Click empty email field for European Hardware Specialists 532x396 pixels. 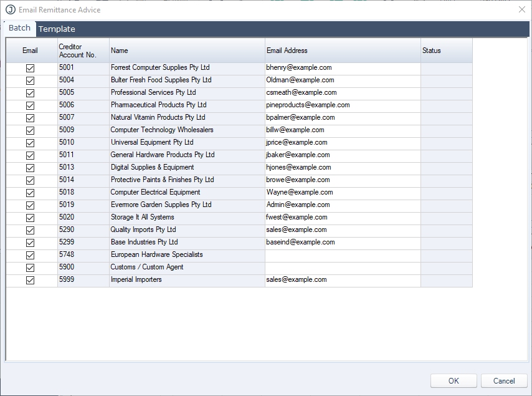342,255
